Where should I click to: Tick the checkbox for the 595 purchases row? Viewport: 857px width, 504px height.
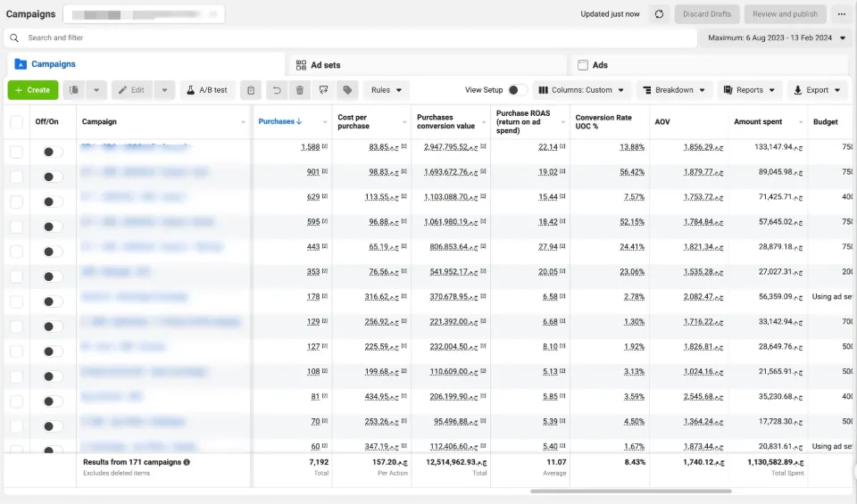click(x=16, y=227)
